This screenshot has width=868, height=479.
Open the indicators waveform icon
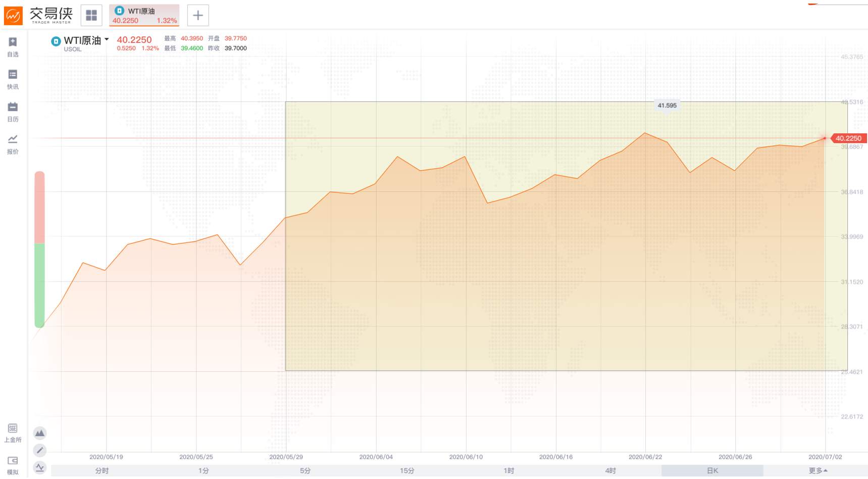click(x=40, y=467)
